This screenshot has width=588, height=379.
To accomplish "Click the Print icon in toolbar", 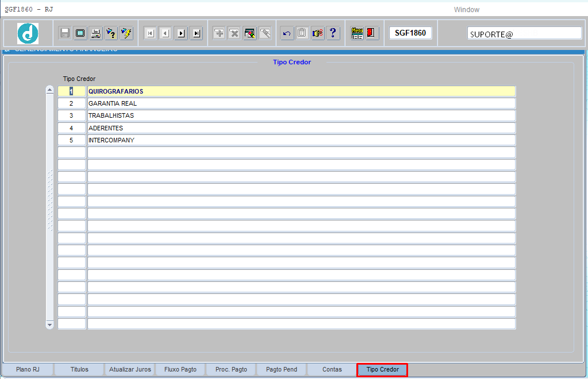I will tap(95, 33).
